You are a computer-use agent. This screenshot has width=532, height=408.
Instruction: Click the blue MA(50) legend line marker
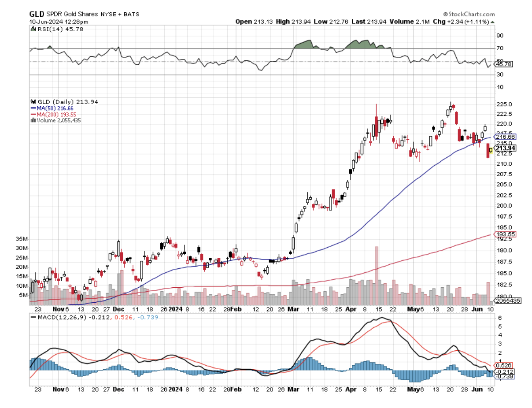pos(33,108)
